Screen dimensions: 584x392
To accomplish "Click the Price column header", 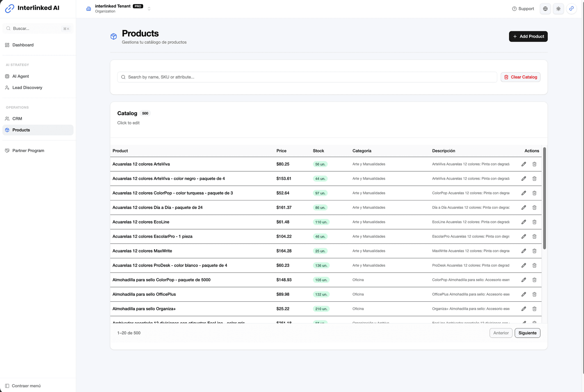I will pos(281,151).
